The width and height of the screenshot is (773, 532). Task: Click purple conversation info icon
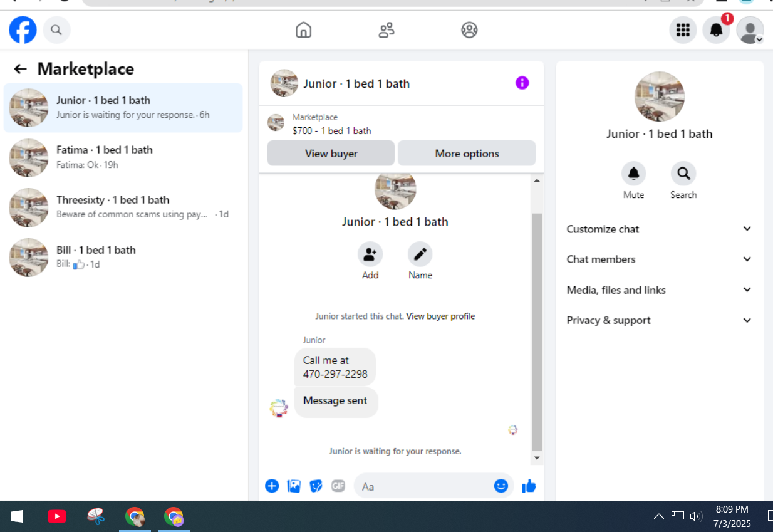tap(522, 83)
